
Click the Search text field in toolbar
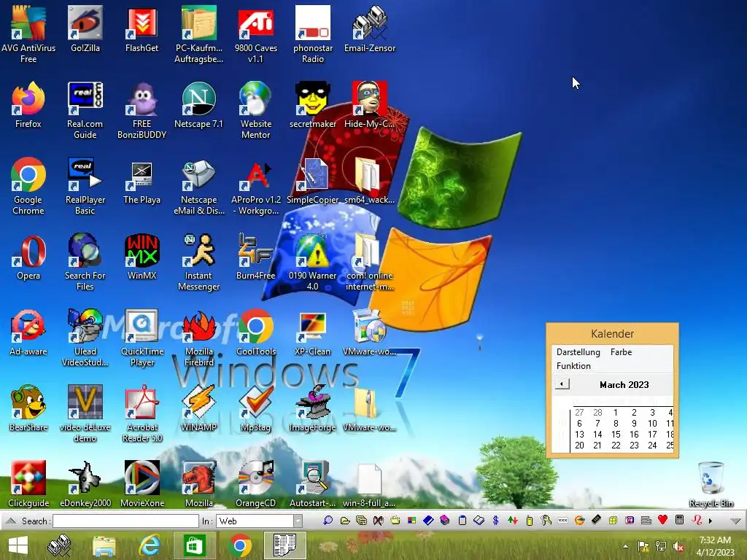pos(125,521)
